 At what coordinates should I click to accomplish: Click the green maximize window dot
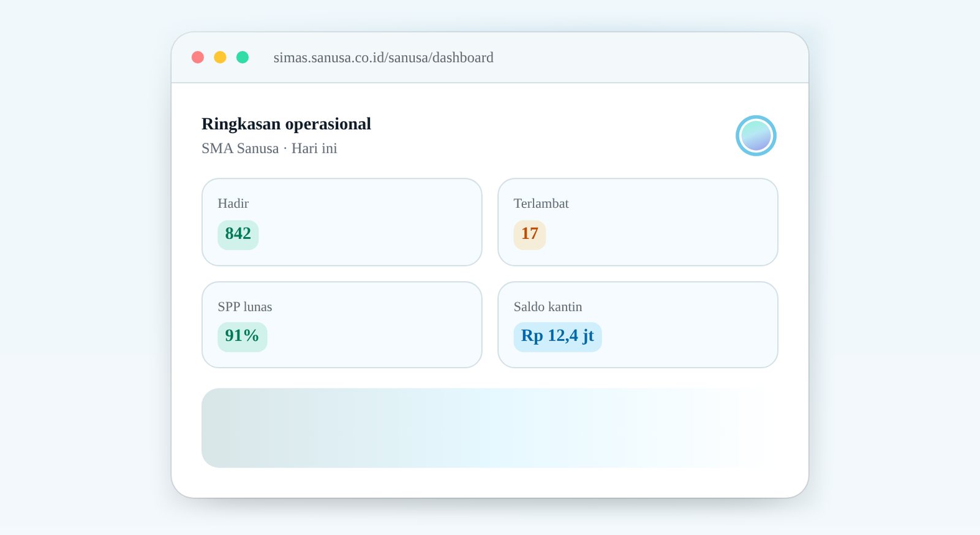[x=243, y=57]
